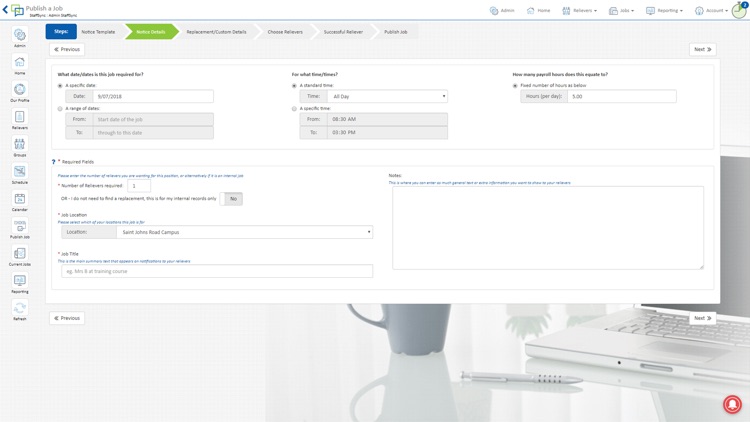Select Publish Job sidebar icon
Image resolution: width=750 pixels, height=422 pixels.
(20, 229)
